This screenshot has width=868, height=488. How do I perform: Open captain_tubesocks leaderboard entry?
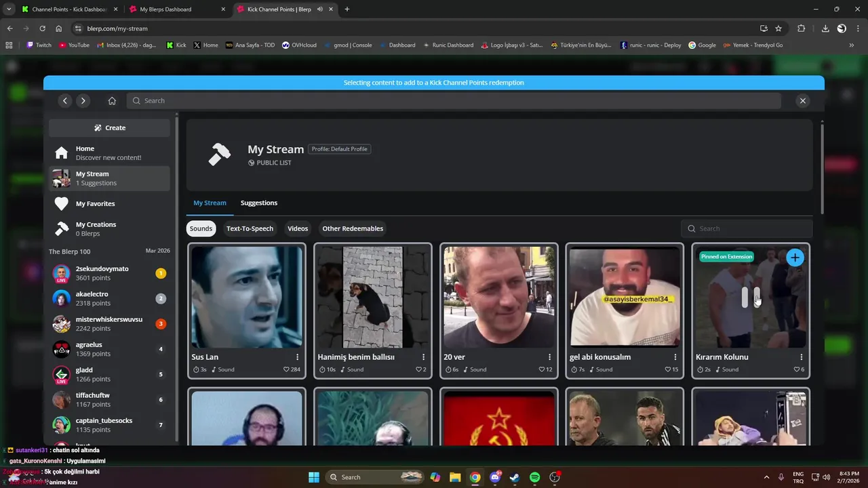click(x=109, y=425)
